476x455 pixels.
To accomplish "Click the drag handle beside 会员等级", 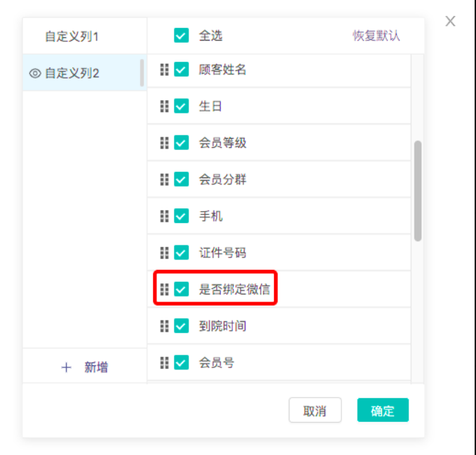I will 164,142.
